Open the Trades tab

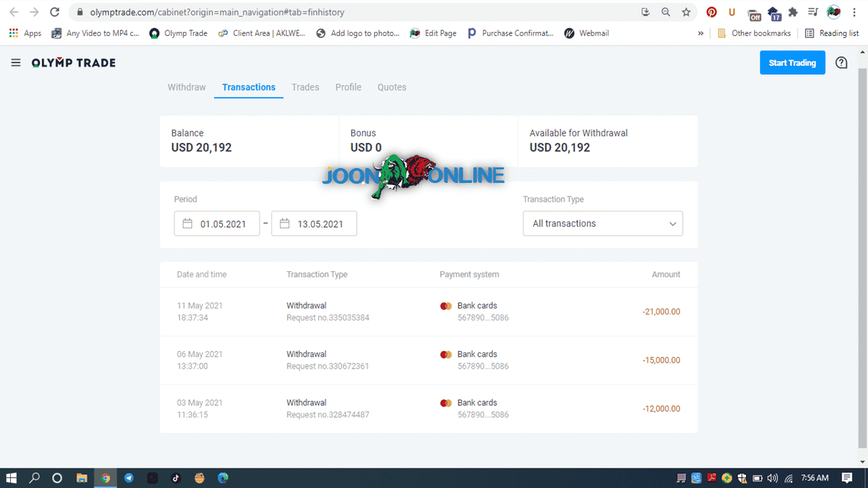pyautogui.click(x=305, y=87)
